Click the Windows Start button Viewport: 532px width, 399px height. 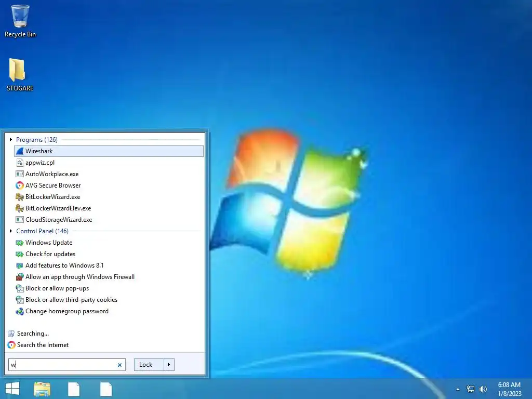coord(12,389)
